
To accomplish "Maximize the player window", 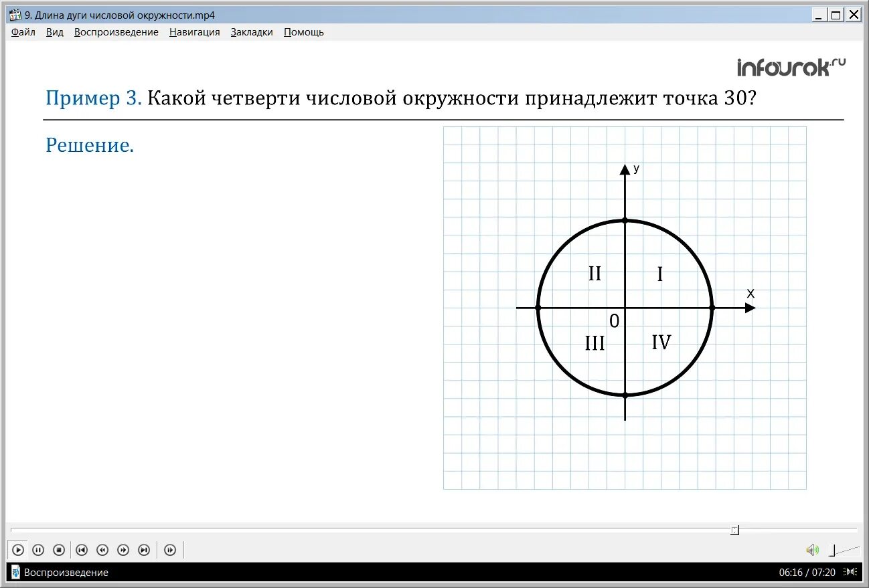I will coord(836,15).
